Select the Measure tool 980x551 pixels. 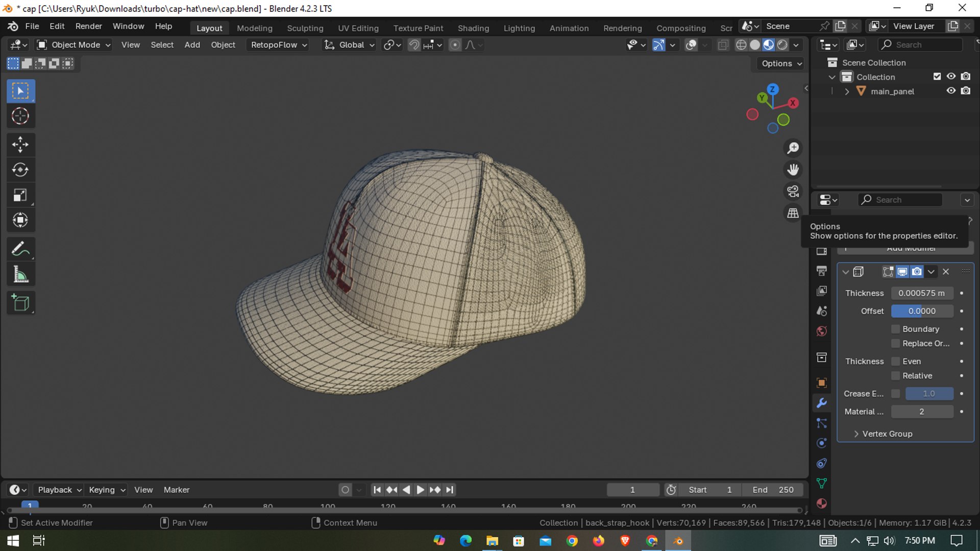tap(20, 275)
